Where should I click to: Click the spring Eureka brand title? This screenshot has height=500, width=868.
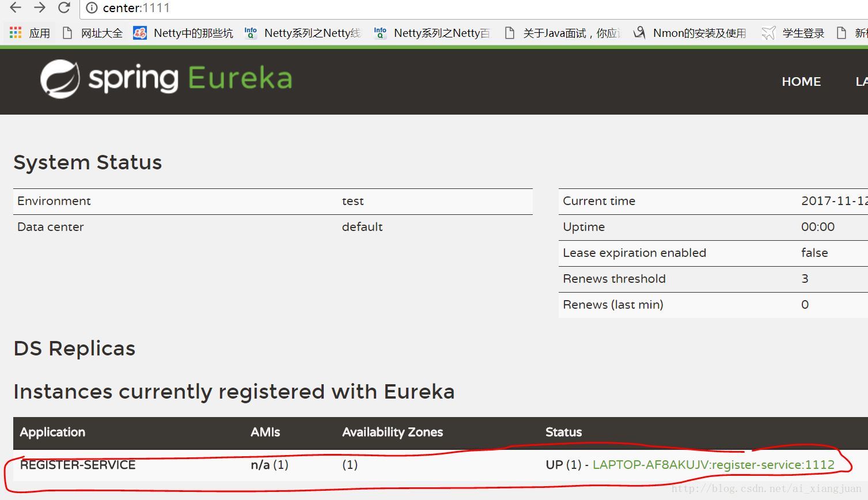[x=191, y=79]
